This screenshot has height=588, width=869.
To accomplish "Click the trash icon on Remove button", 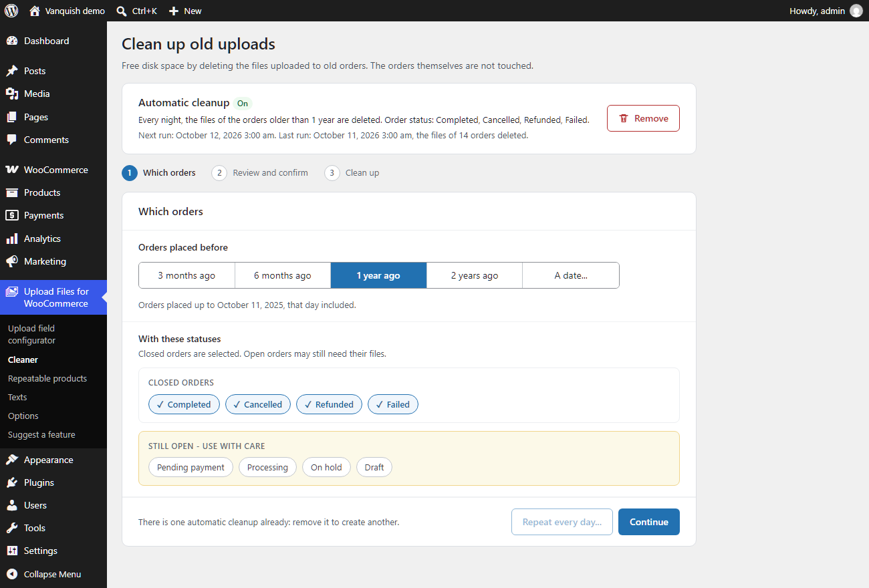I will point(624,118).
